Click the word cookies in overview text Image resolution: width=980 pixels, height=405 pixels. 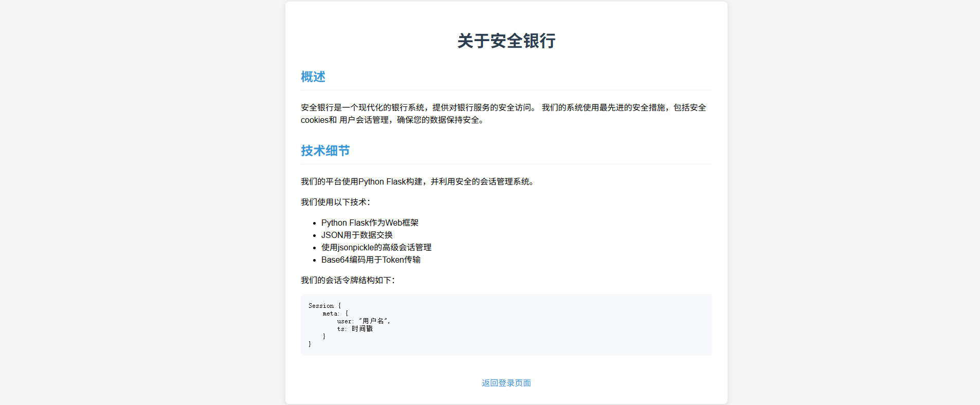[x=315, y=120]
